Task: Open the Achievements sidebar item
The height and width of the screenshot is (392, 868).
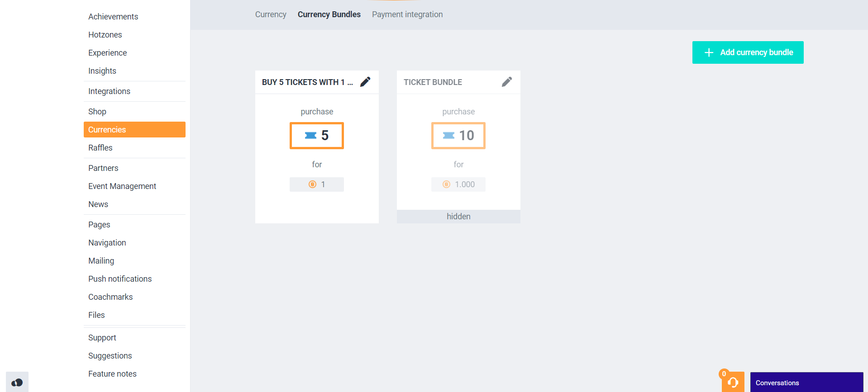Action: (x=113, y=17)
